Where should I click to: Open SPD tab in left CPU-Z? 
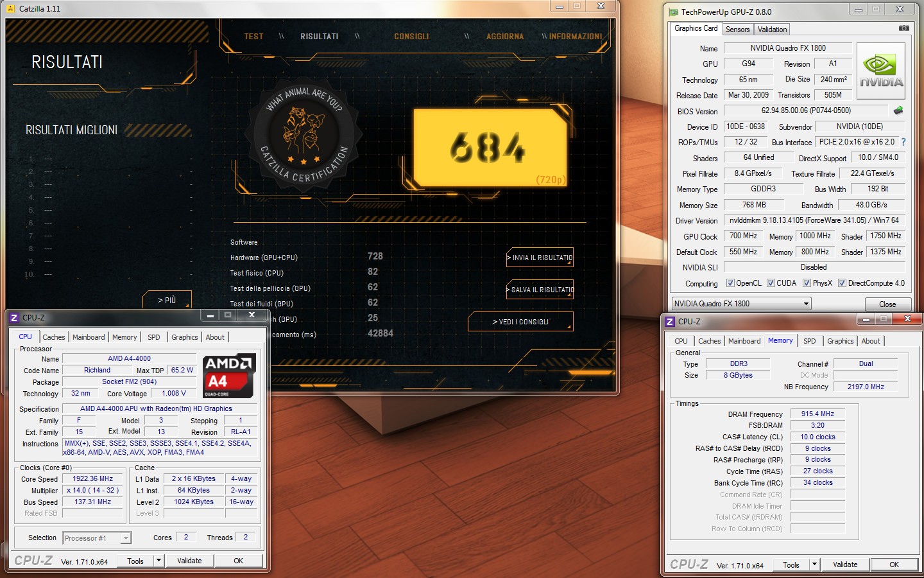(154, 337)
